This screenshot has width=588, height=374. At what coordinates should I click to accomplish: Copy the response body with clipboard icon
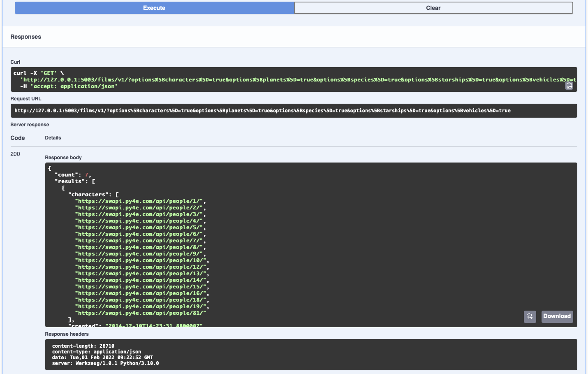pos(530,316)
